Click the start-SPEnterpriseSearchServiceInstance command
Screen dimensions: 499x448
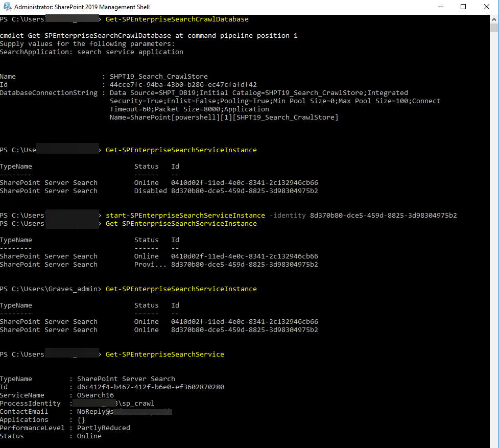coord(185,216)
